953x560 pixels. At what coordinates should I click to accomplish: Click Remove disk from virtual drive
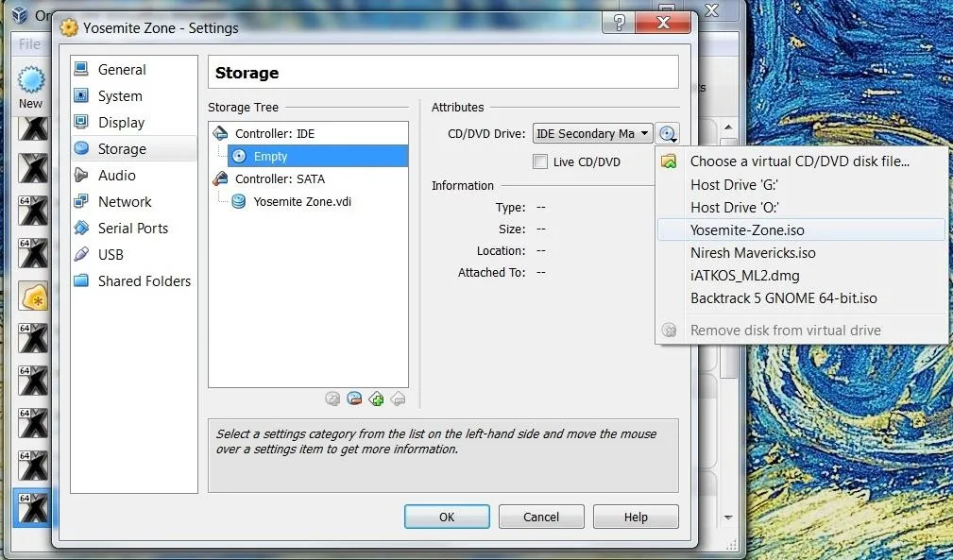801,331
